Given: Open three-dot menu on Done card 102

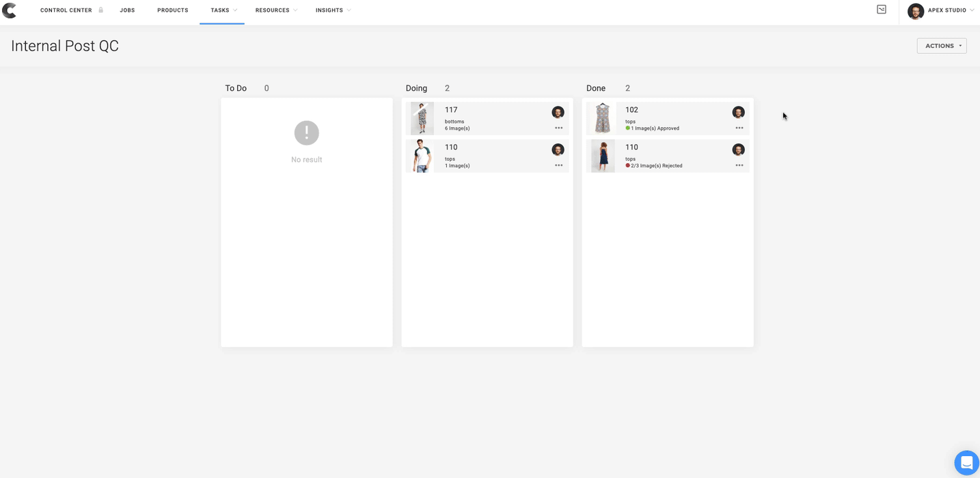Looking at the screenshot, I should click(x=739, y=128).
